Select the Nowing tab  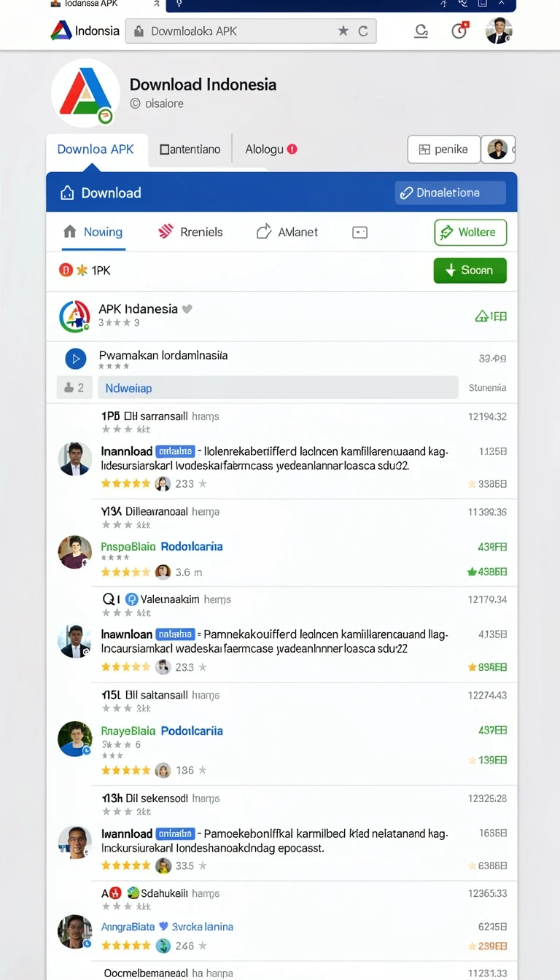(93, 232)
